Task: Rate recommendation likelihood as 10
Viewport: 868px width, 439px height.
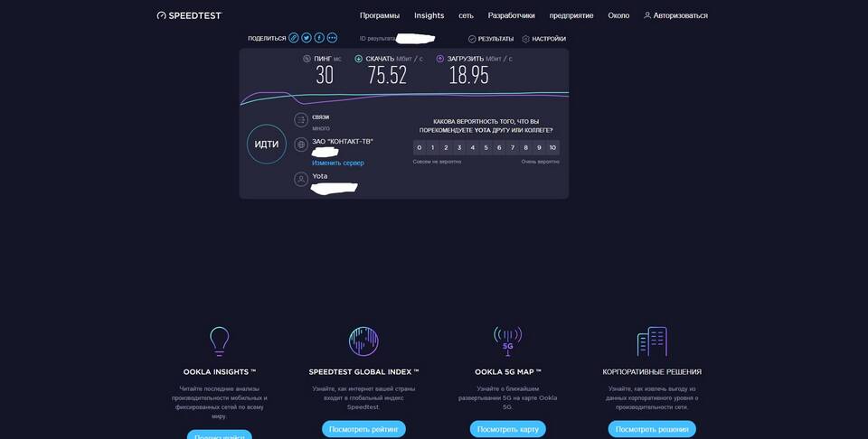Action: (552, 147)
